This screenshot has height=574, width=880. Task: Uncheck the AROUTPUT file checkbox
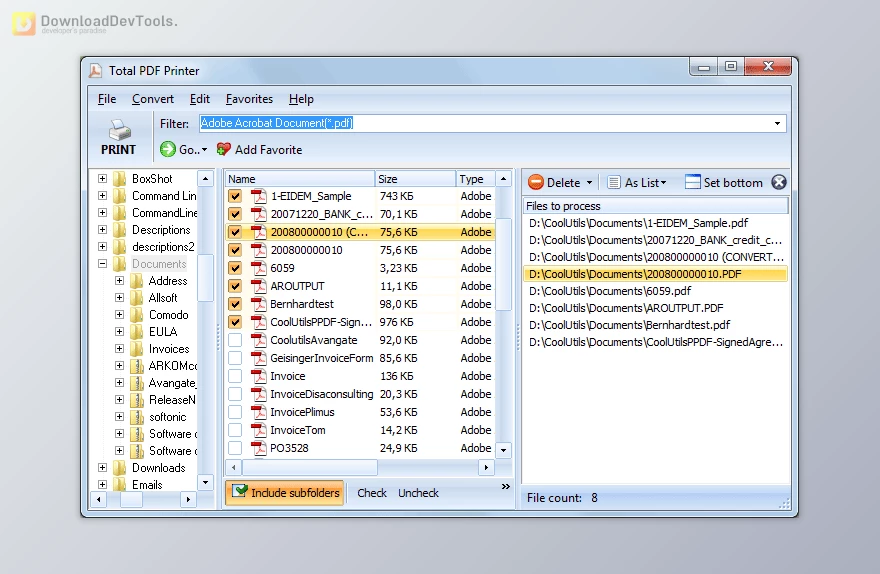235,286
